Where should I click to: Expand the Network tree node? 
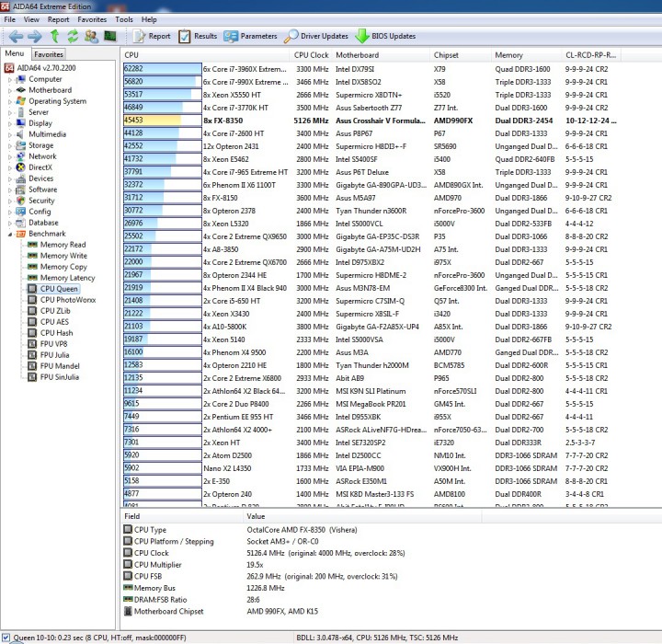pyautogui.click(x=10, y=156)
